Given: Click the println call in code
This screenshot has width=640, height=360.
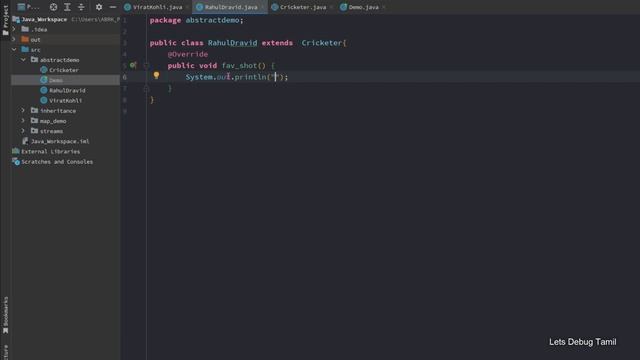Looking at the screenshot, I should click(x=251, y=77).
